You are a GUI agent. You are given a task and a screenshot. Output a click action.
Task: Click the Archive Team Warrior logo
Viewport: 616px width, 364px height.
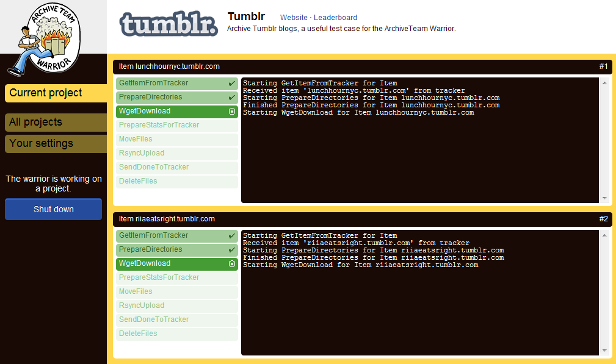(44, 39)
